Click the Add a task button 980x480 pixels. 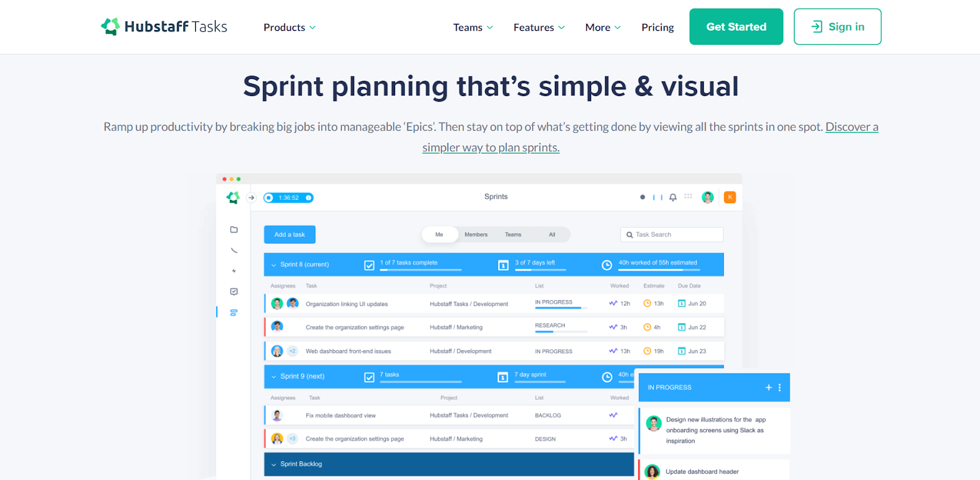tap(290, 234)
